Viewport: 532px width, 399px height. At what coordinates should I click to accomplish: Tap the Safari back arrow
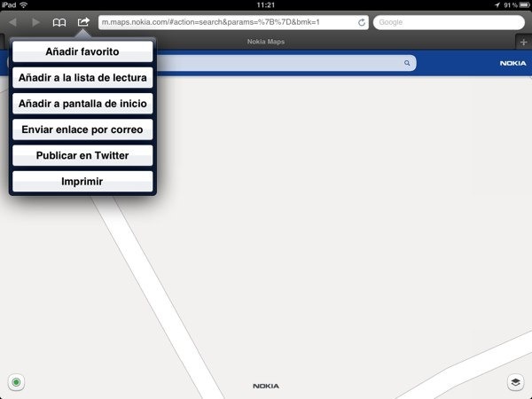click(13, 22)
